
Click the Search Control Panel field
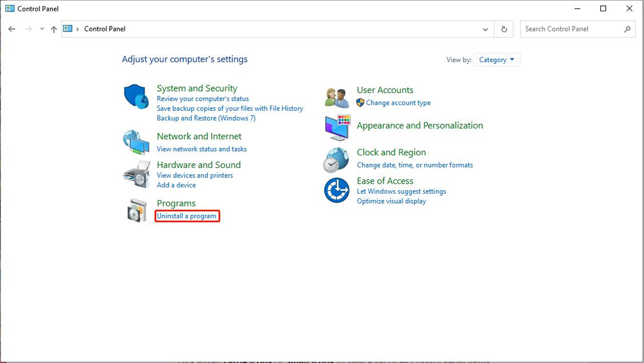tap(571, 29)
